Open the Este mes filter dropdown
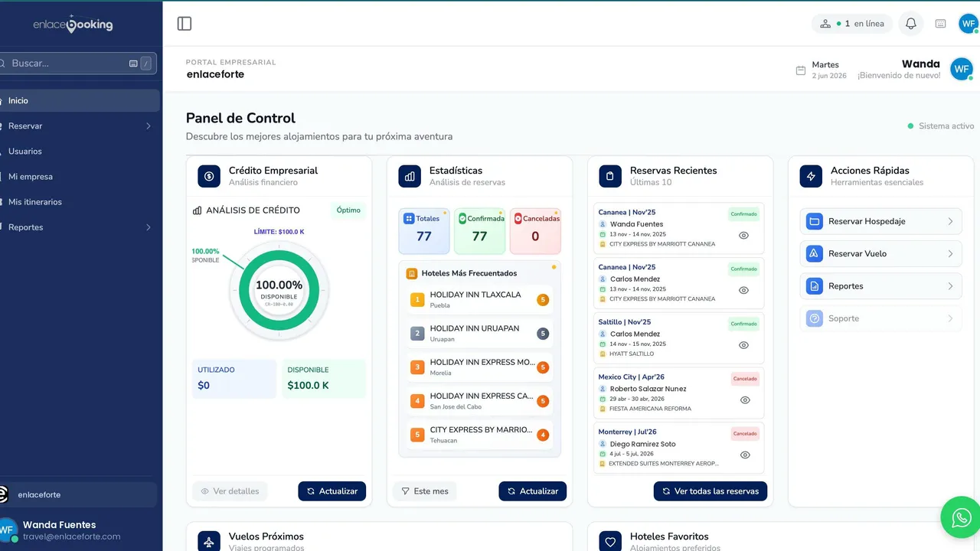 [x=425, y=491]
